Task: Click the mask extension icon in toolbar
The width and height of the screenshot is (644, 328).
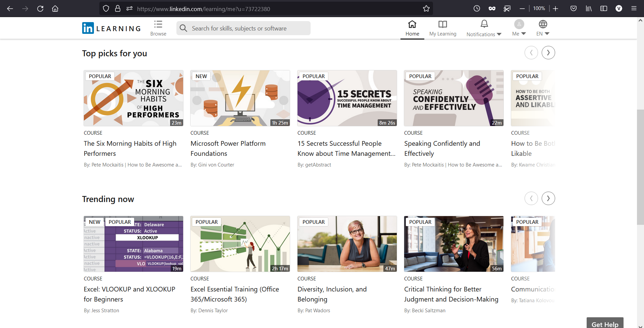Action: (x=492, y=9)
